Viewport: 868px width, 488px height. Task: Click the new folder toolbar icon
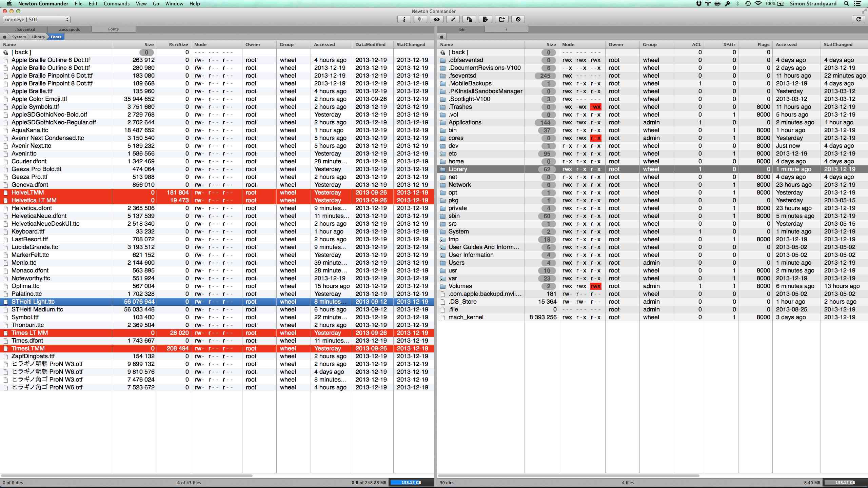501,19
